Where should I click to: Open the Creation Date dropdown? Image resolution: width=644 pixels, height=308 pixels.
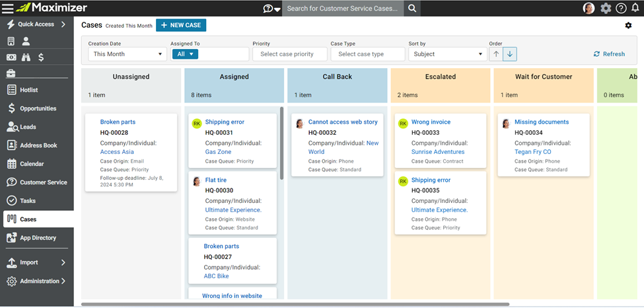pyautogui.click(x=127, y=54)
